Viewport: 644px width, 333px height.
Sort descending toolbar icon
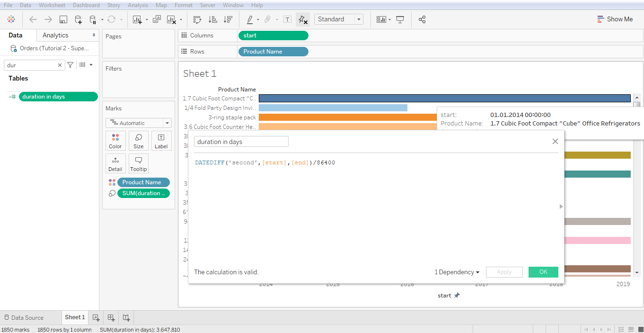pyautogui.click(x=228, y=19)
